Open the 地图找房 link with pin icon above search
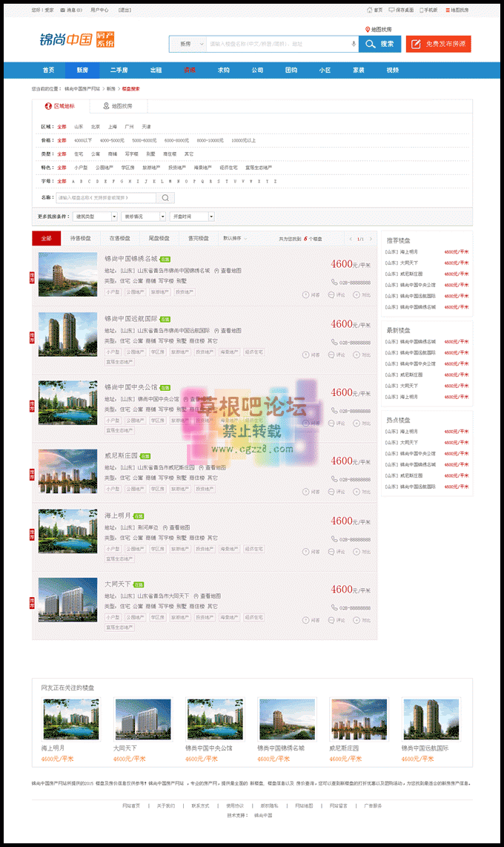Image resolution: width=504 pixels, height=847 pixels. [378, 30]
